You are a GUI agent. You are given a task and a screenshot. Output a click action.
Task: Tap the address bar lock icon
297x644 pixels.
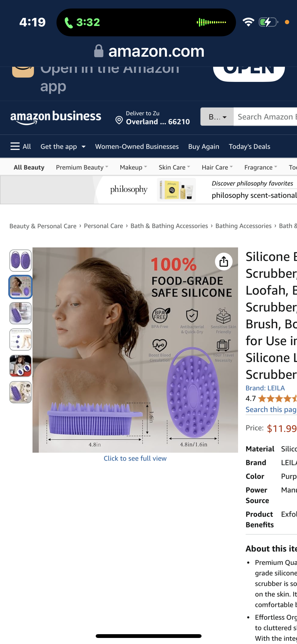point(98,51)
